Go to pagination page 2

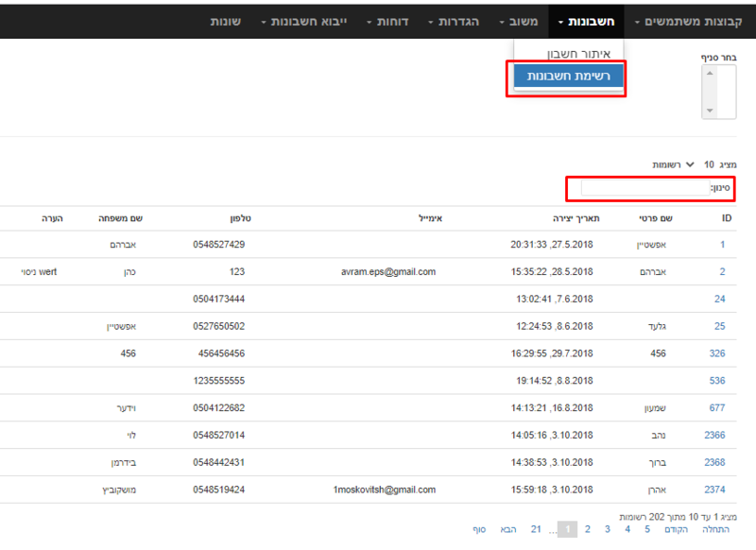(587, 529)
